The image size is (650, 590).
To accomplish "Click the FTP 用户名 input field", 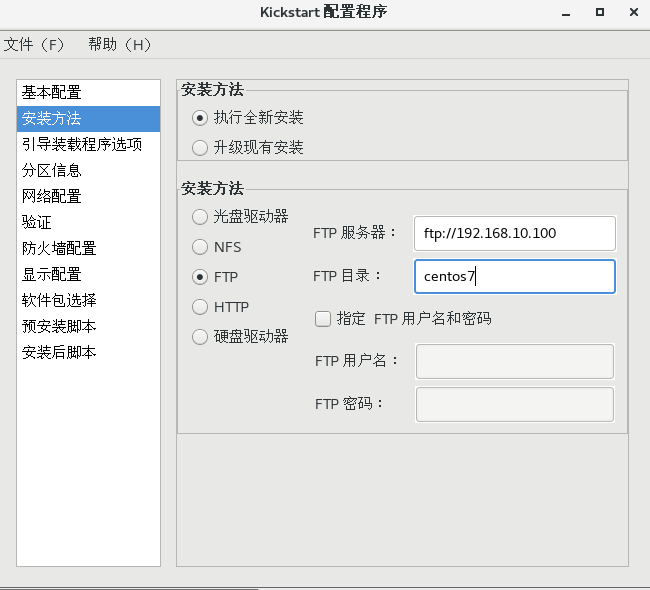I will 515,361.
